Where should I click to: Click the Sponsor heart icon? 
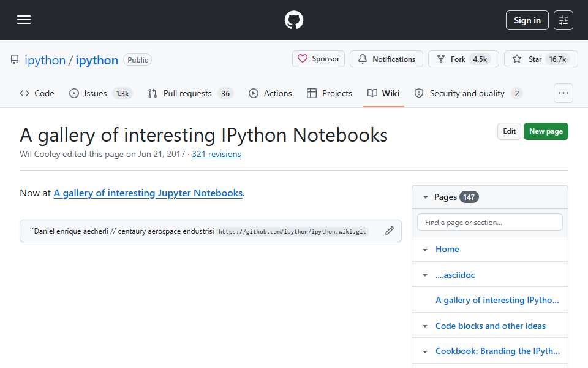302,59
